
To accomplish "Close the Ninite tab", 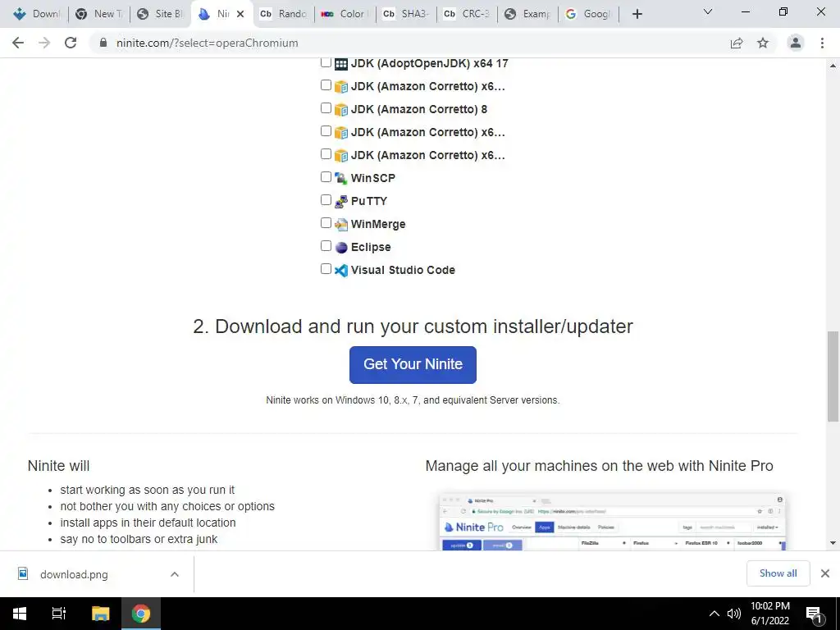I will tap(240, 14).
